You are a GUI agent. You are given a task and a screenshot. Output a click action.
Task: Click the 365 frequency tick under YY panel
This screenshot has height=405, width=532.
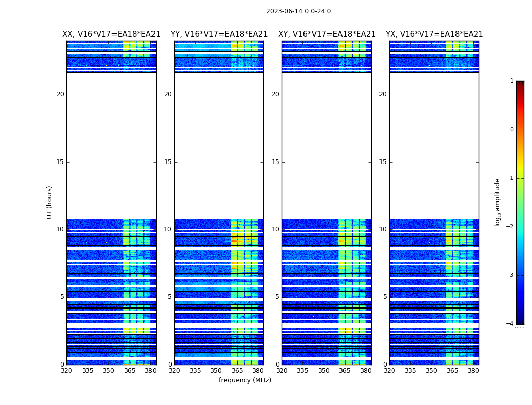tap(237, 371)
